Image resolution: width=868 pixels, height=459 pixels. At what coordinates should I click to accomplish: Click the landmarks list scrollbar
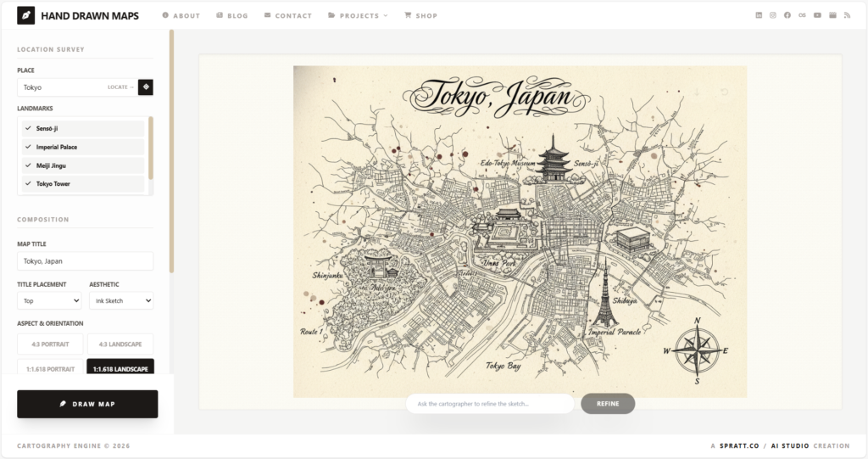pyautogui.click(x=151, y=148)
